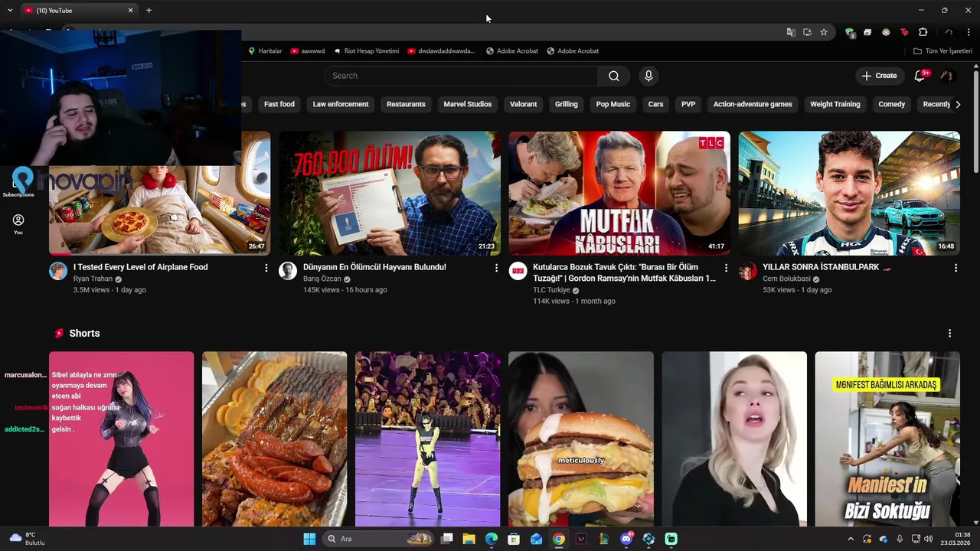Screen dimensions: 980x551
Task: Open options for 'I Tested Every Level' video
Action: point(266,268)
